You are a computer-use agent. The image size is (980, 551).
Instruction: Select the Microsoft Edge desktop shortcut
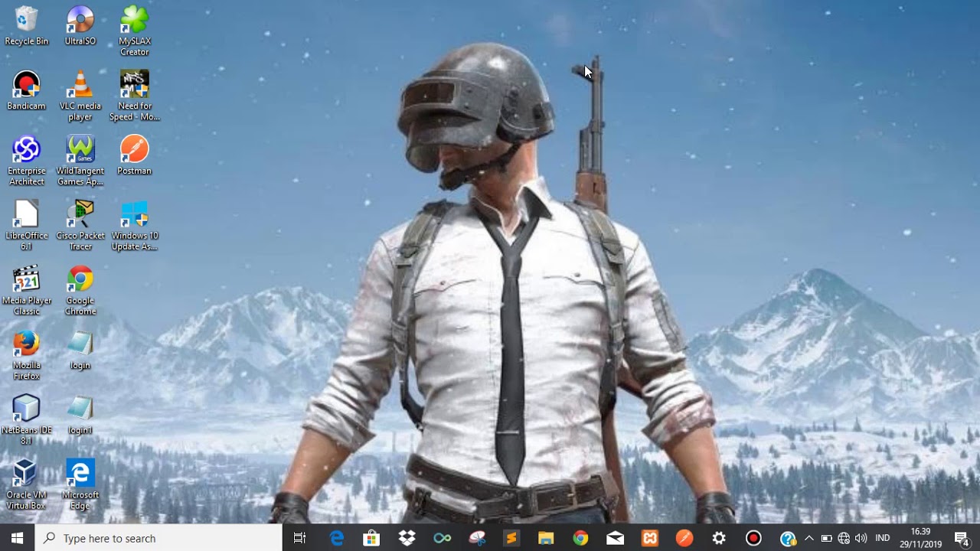click(80, 485)
